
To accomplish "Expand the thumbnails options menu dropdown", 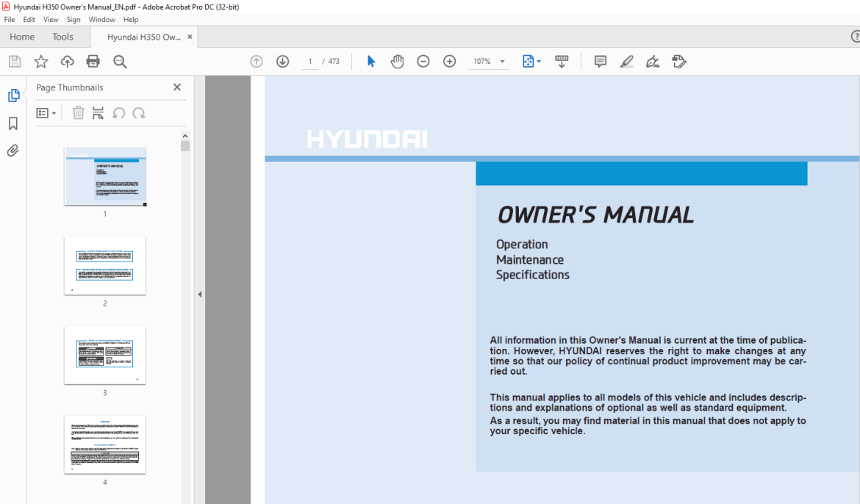I will (x=46, y=113).
